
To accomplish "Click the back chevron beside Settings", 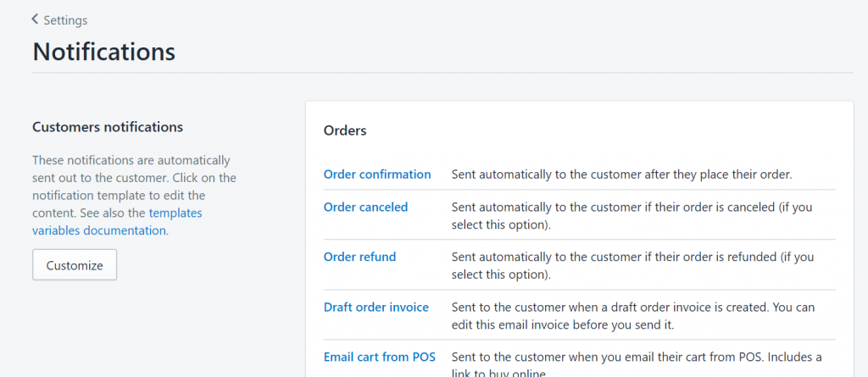I will (x=35, y=20).
